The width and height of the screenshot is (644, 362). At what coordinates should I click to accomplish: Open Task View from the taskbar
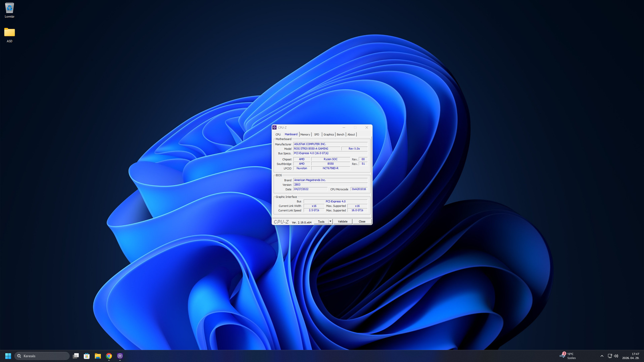(x=76, y=356)
